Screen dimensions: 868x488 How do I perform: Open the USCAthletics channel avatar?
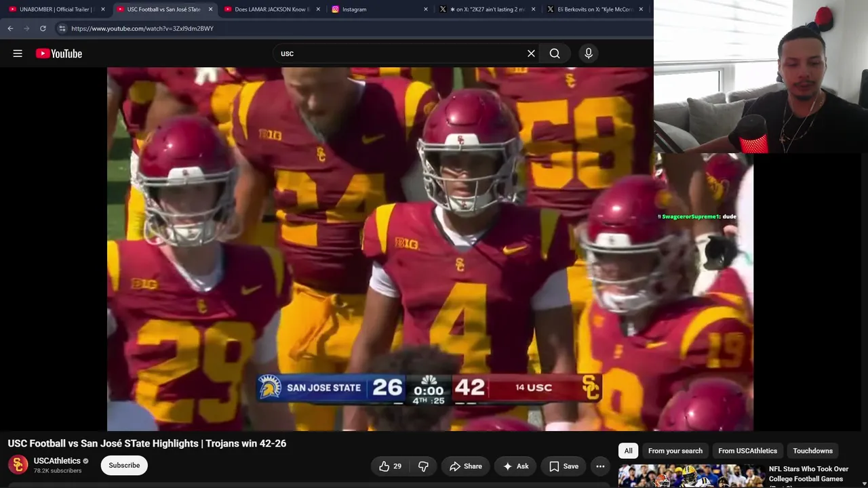tap(18, 465)
